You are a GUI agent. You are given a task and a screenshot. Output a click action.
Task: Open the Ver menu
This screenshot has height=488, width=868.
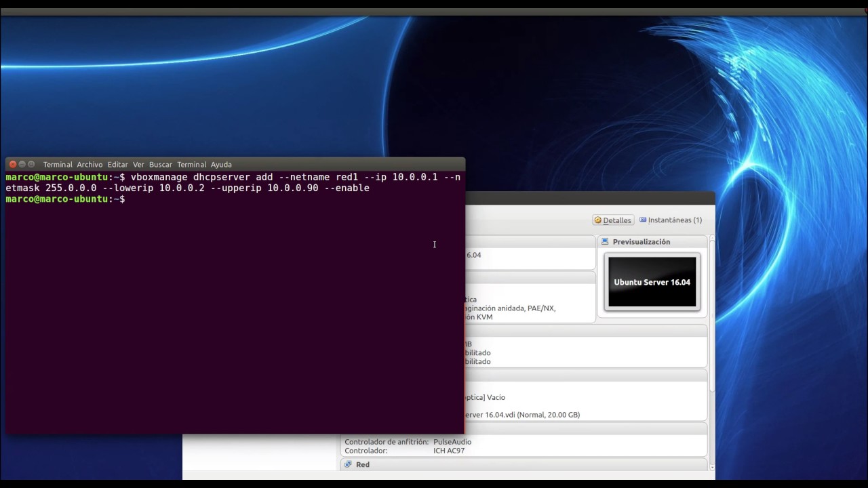tap(138, 165)
